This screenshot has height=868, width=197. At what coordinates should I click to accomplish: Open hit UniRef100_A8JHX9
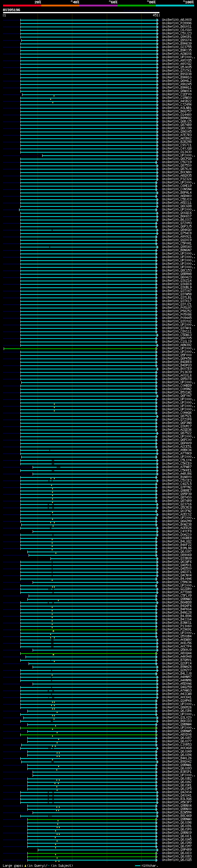tap(176, 20)
